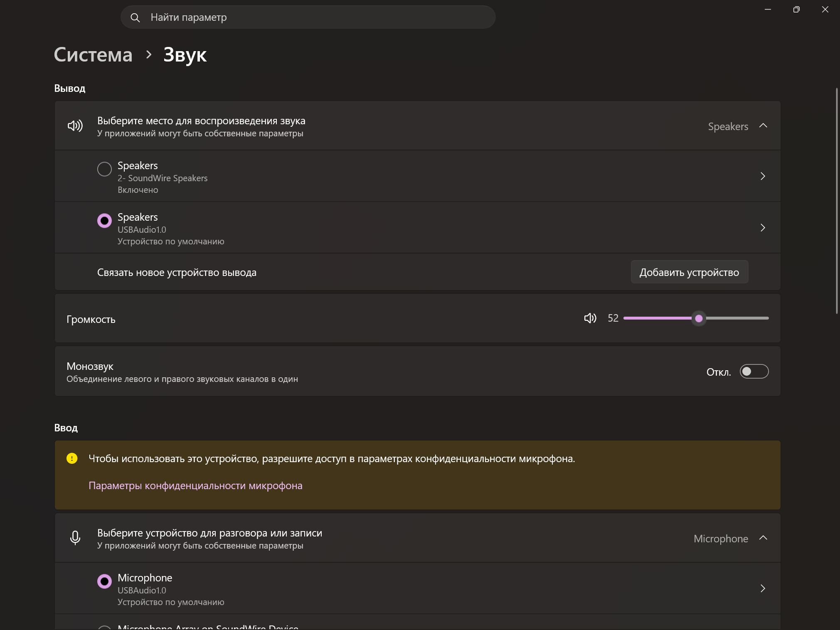Select USBAudio1.0 Speakers radio button

tap(104, 221)
